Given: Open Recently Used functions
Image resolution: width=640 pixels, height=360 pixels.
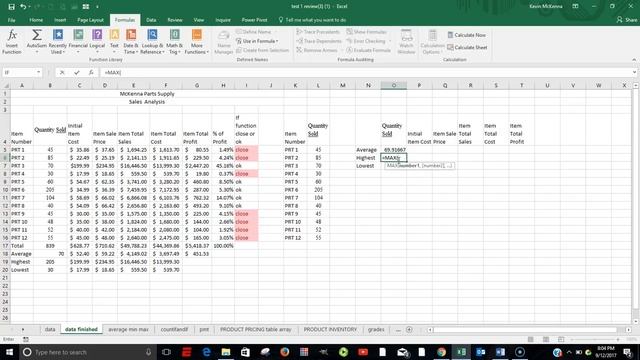Looking at the screenshot, I should tap(58, 42).
